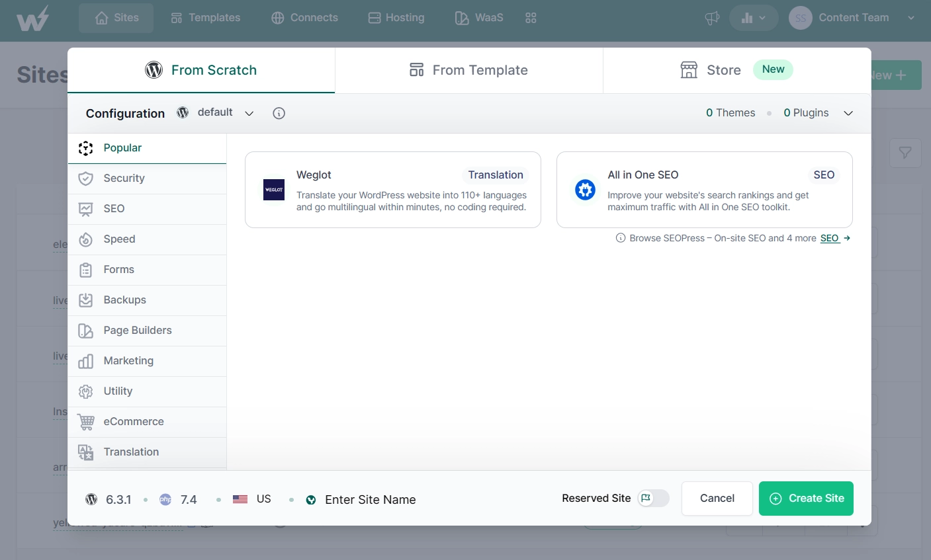
Task: Open the default configuration dropdown
Action: point(216,113)
